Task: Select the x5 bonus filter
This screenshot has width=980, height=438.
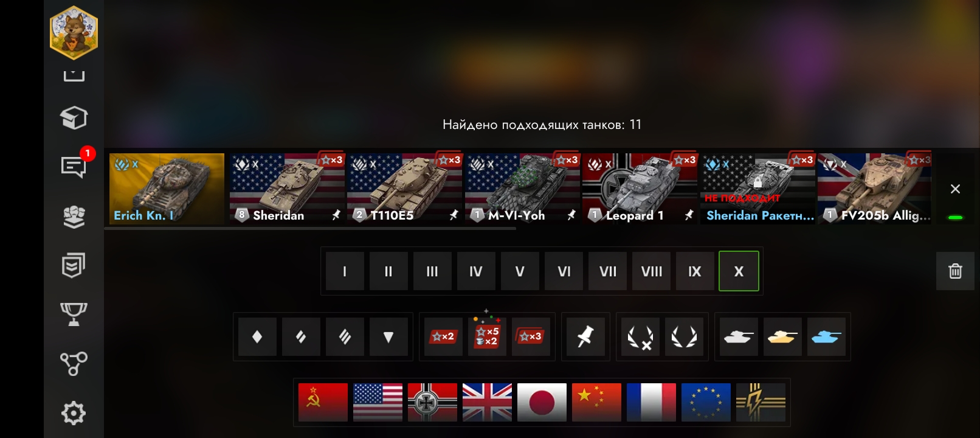Action: 487,336
